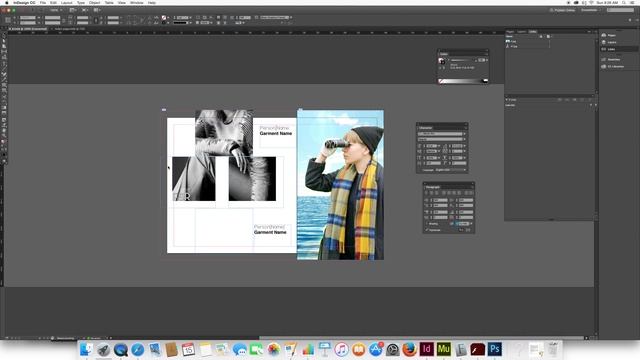Open the Type menu
The height and width of the screenshot is (360, 640).
[x=81, y=2]
